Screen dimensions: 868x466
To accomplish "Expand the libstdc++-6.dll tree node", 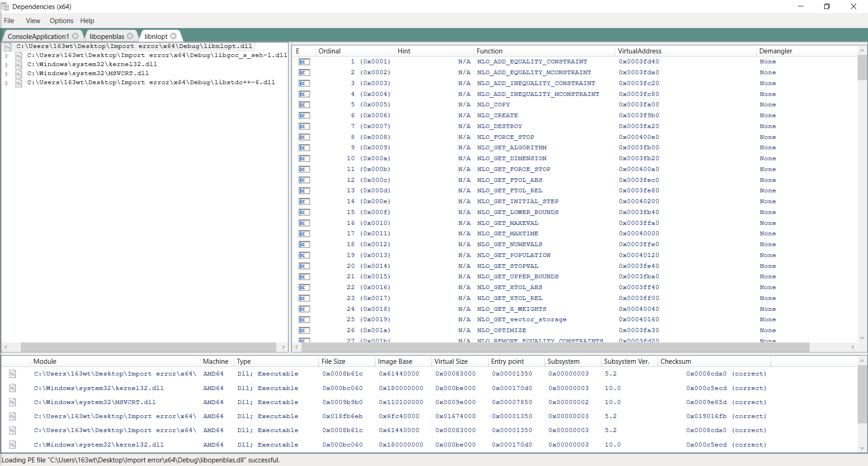I will tap(7, 82).
